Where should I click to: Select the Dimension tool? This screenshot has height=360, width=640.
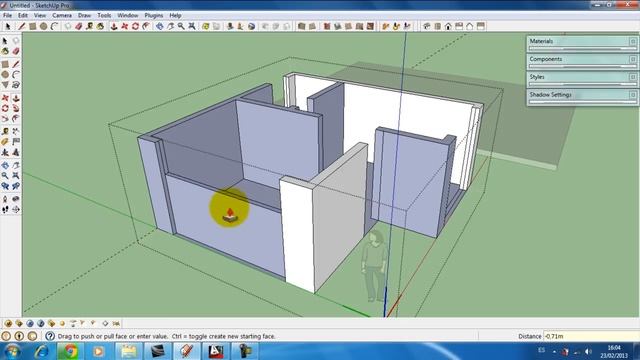pyautogui.click(x=16, y=131)
